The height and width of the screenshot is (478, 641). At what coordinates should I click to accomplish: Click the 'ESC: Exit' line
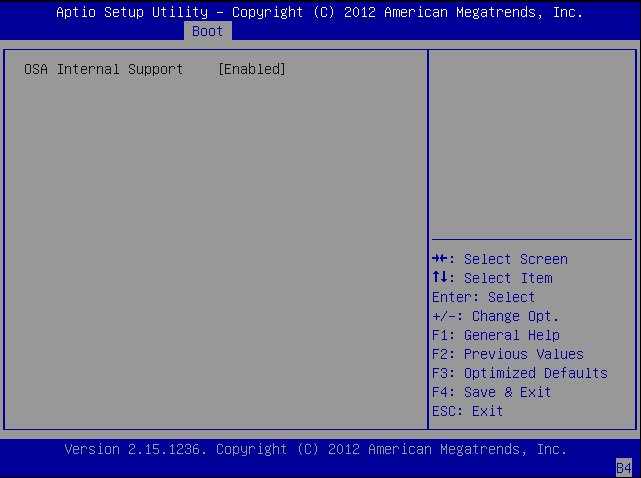[467, 411]
